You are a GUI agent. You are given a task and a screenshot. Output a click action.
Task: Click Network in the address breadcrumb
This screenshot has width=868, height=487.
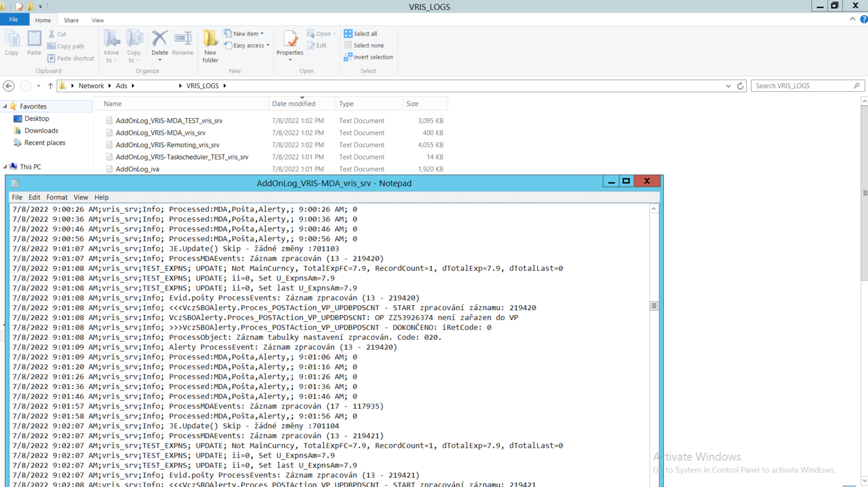point(91,86)
